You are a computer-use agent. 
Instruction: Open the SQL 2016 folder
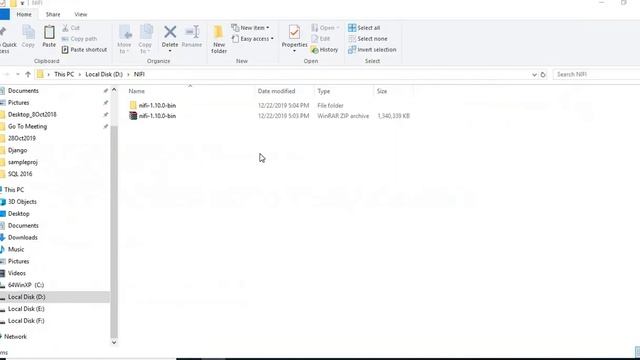(x=20, y=174)
